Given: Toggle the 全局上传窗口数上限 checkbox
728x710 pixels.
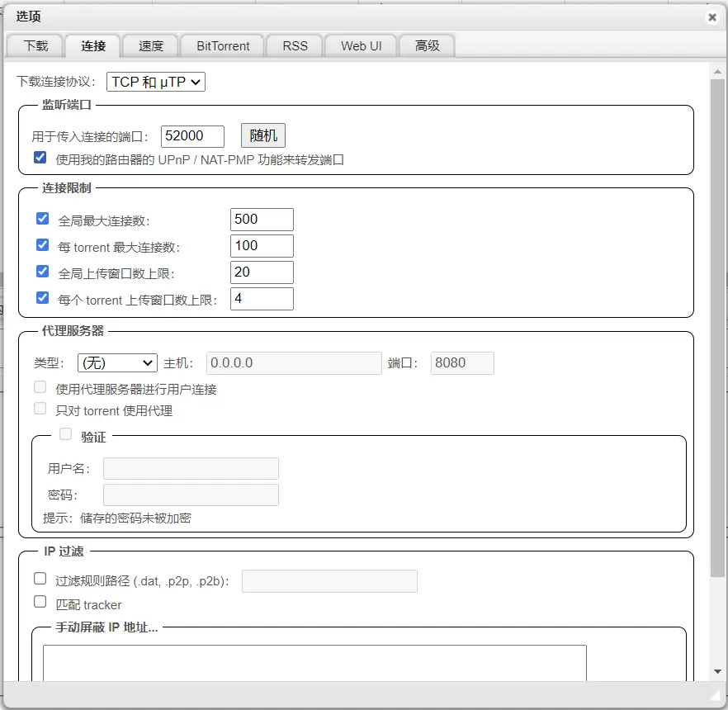Looking at the screenshot, I should pos(43,271).
